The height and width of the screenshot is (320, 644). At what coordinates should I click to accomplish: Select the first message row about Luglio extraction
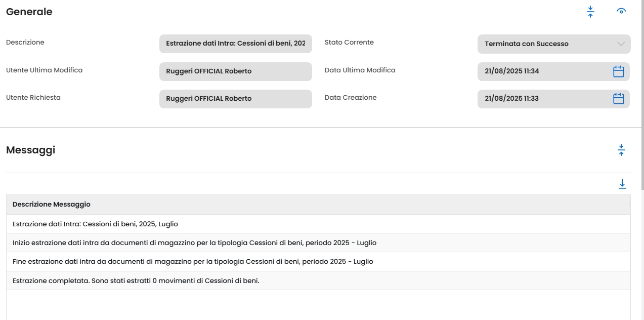(x=95, y=224)
